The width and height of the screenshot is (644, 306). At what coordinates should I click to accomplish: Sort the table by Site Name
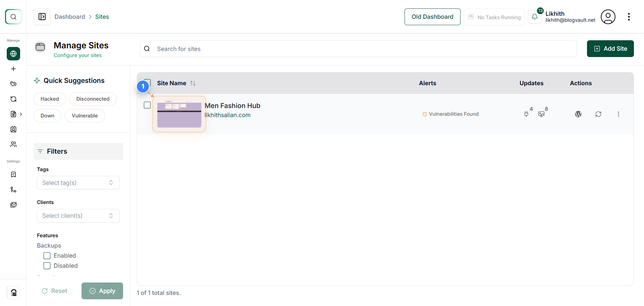coord(193,83)
